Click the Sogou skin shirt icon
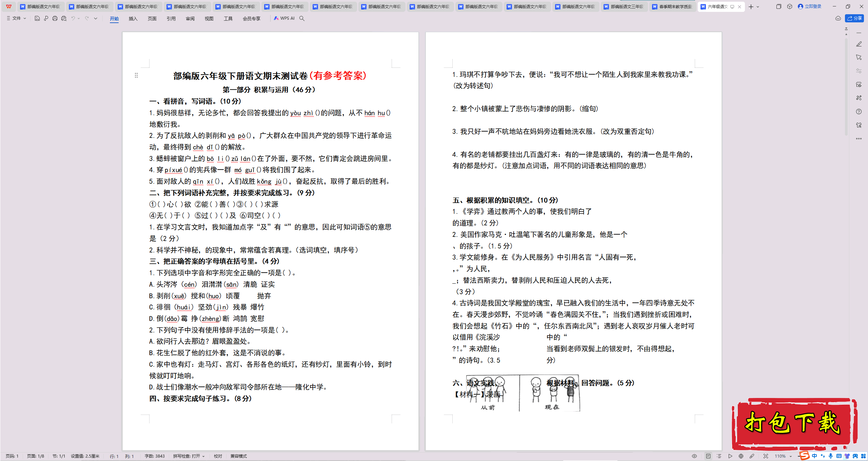 [847, 456]
